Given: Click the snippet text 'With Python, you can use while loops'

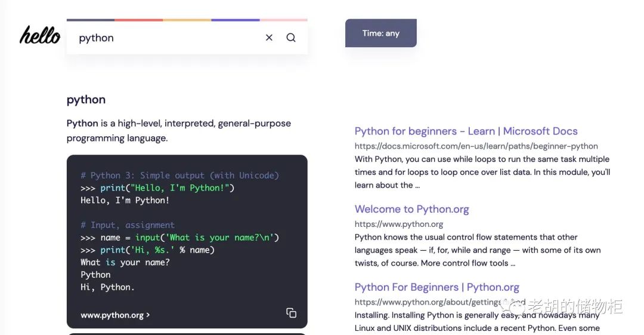Looking at the screenshot, I should point(482,172).
